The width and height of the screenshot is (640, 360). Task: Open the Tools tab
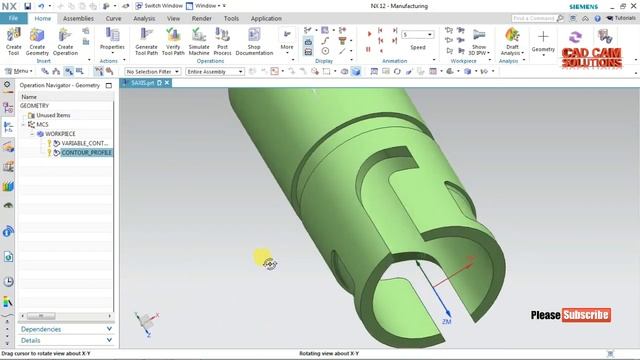click(231, 18)
